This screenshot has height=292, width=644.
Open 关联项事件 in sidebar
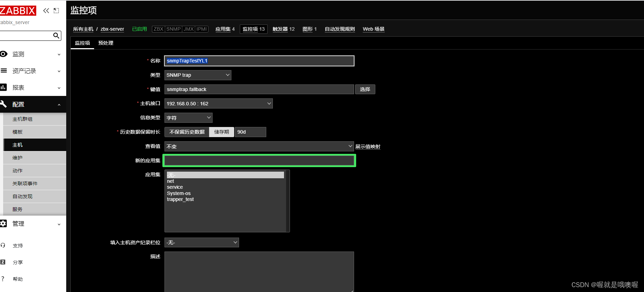pyautogui.click(x=34, y=184)
